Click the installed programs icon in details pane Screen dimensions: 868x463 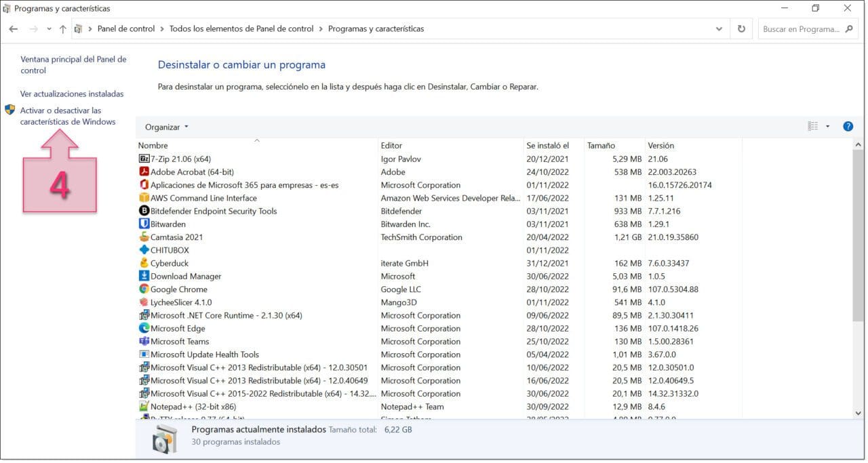point(164,440)
